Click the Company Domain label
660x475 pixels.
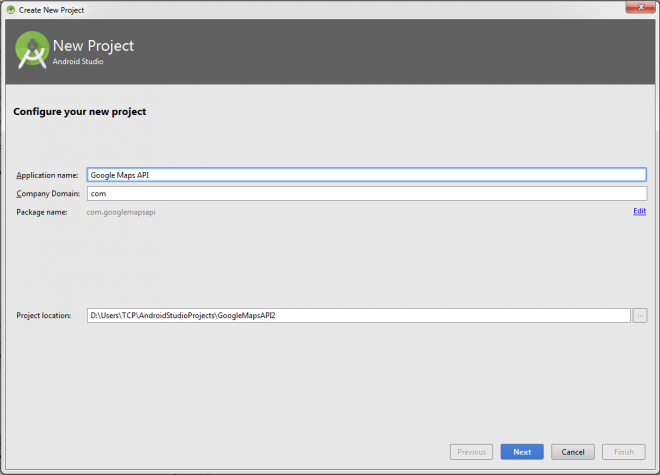(x=48, y=194)
